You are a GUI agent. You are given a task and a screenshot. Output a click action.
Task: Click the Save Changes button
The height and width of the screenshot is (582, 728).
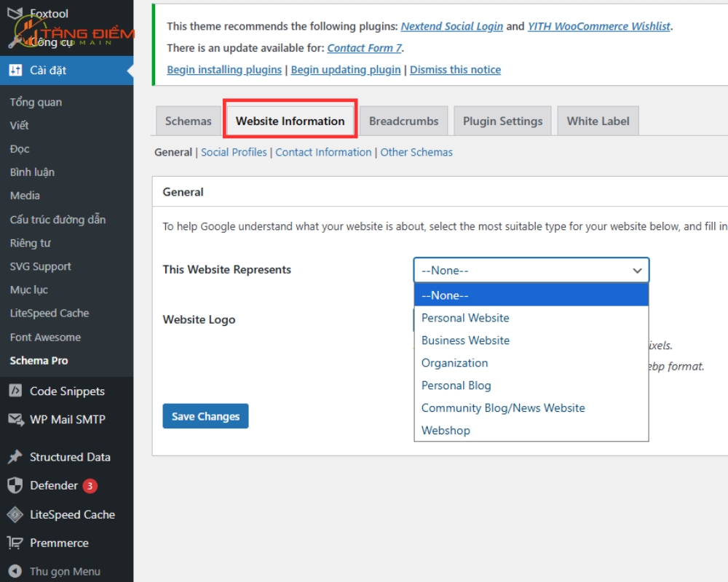[205, 416]
